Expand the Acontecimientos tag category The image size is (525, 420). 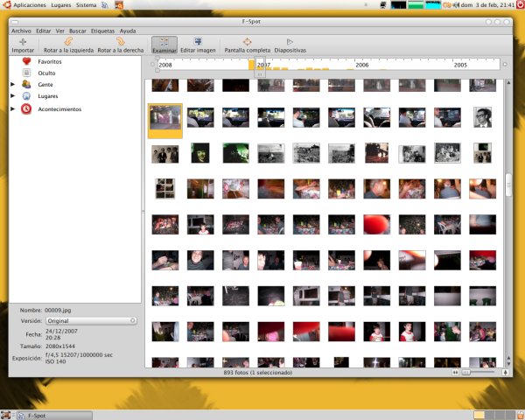click(13, 108)
